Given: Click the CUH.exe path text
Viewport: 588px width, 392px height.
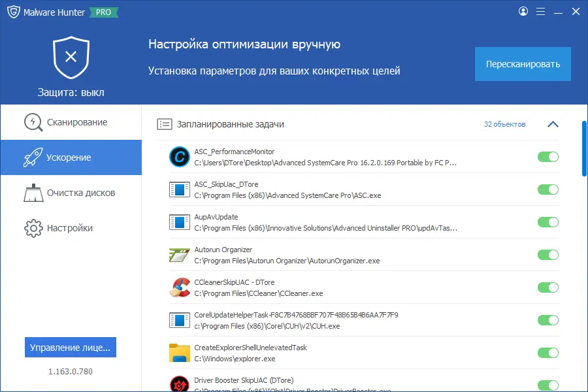Looking at the screenshot, I should (267, 326).
